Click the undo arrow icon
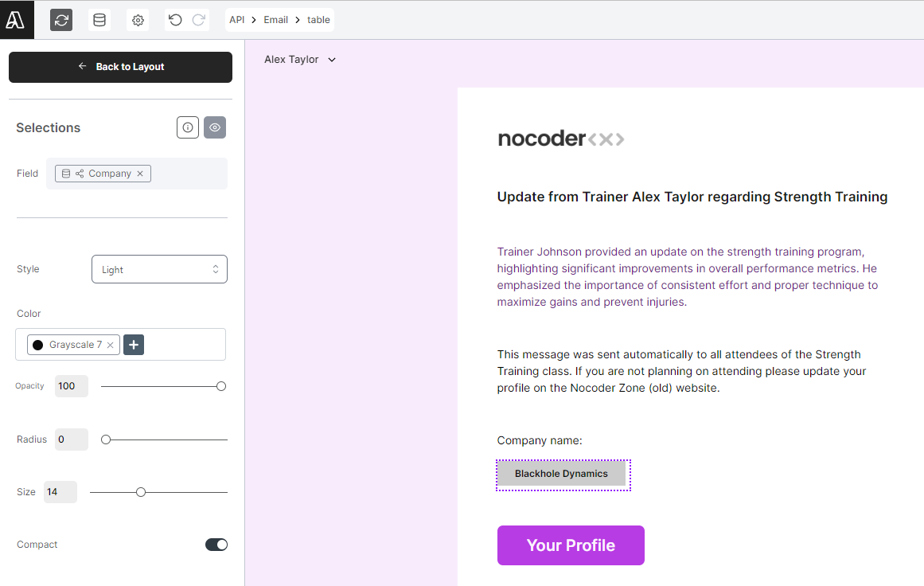Viewport: 924px width, 586px height. tap(175, 20)
